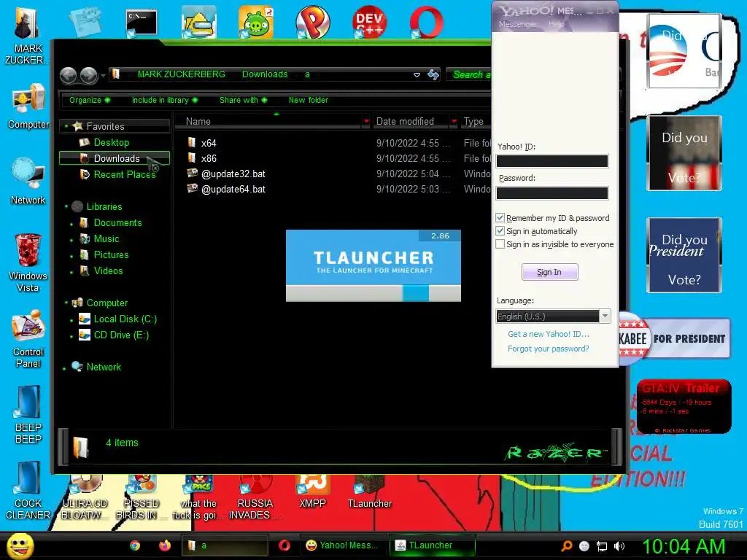The height and width of the screenshot is (560, 747).
Task: Select Documents library
Action: coord(117,222)
